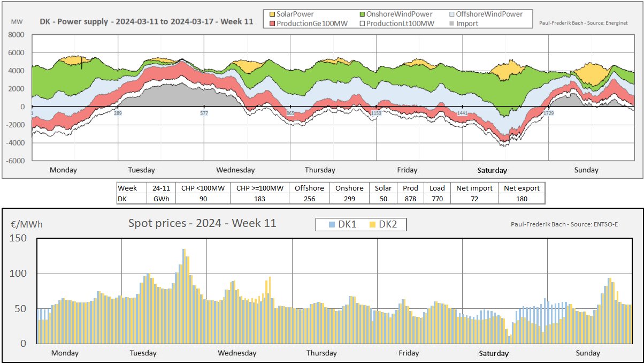Click the 1441 hour marker on the zero axis
The image size is (644, 364).
(462, 113)
